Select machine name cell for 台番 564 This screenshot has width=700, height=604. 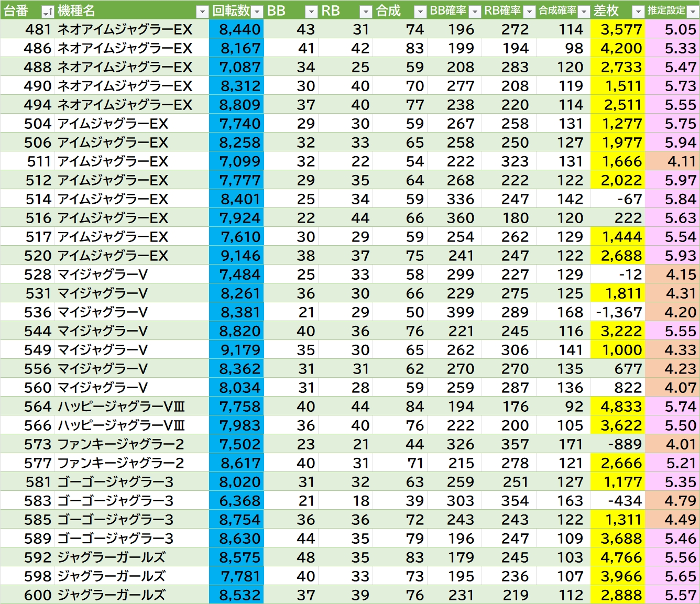(132, 407)
